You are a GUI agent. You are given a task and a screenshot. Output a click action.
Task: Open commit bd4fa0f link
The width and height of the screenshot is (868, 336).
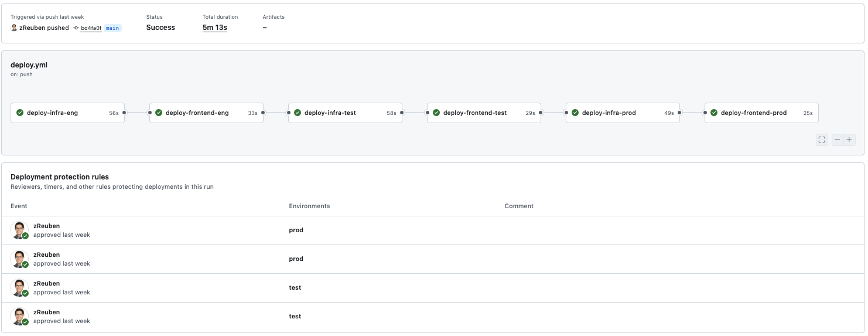(x=91, y=28)
